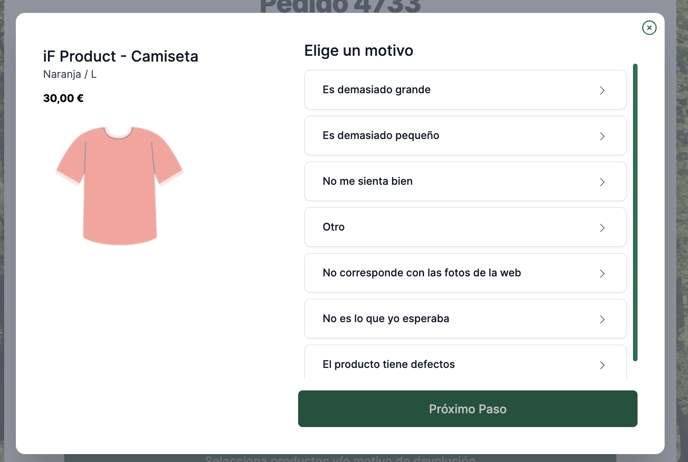Choose Es demasiado pequeño as the reason

click(465, 136)
